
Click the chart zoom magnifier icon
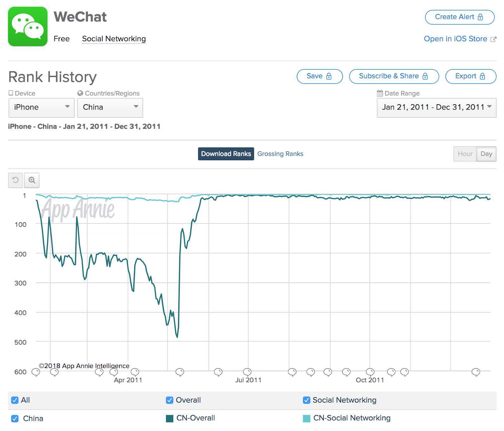(32, 180)
